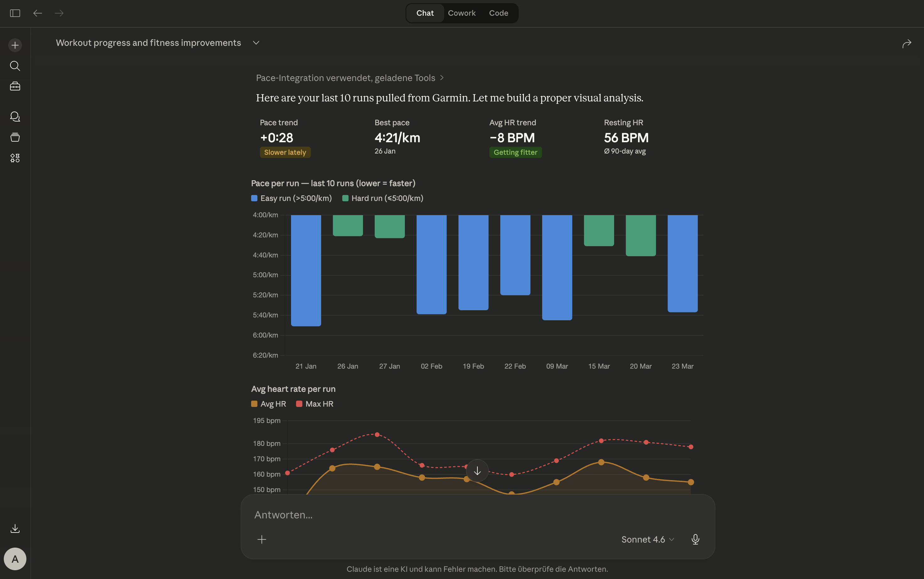Open the chats icon in sidebar
The image size is (924, 579).
click(15, 116)
